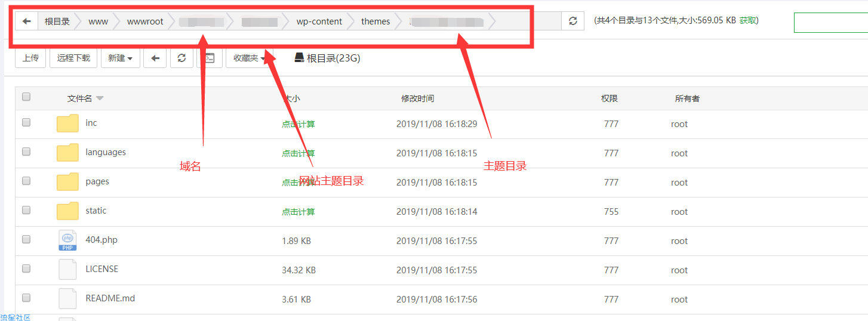
Task: Click the 所有者 column header
Action: (x=687, y=98)
